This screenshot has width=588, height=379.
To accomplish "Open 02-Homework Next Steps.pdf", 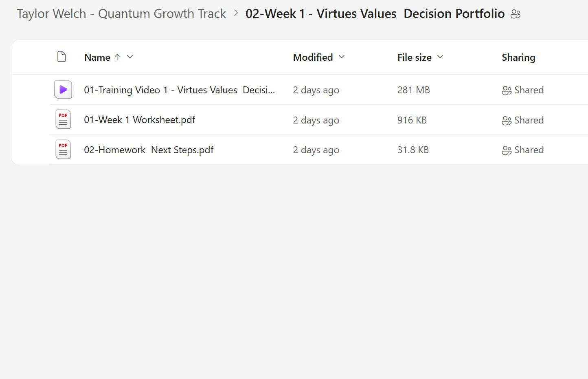I will point(149,150).
